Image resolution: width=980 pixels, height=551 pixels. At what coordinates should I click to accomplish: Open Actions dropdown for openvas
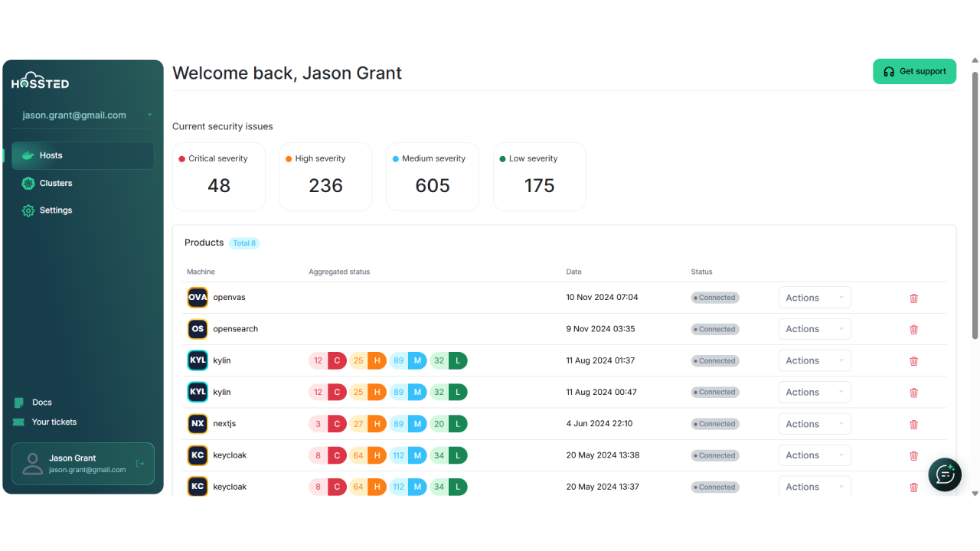pyautogui.click(x=814, y=298)
